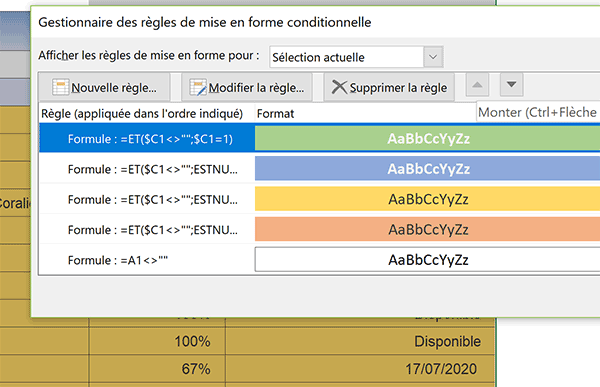Click the Nouvelle règle button

(104, 88)
